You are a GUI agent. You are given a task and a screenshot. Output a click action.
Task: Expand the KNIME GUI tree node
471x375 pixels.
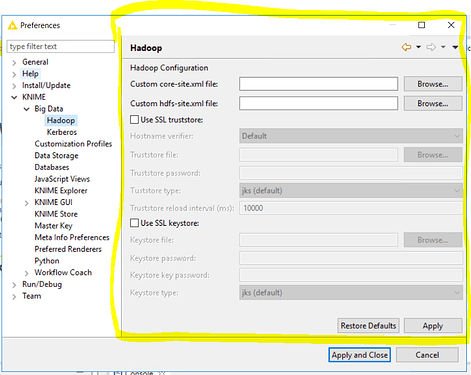[26, 203]
